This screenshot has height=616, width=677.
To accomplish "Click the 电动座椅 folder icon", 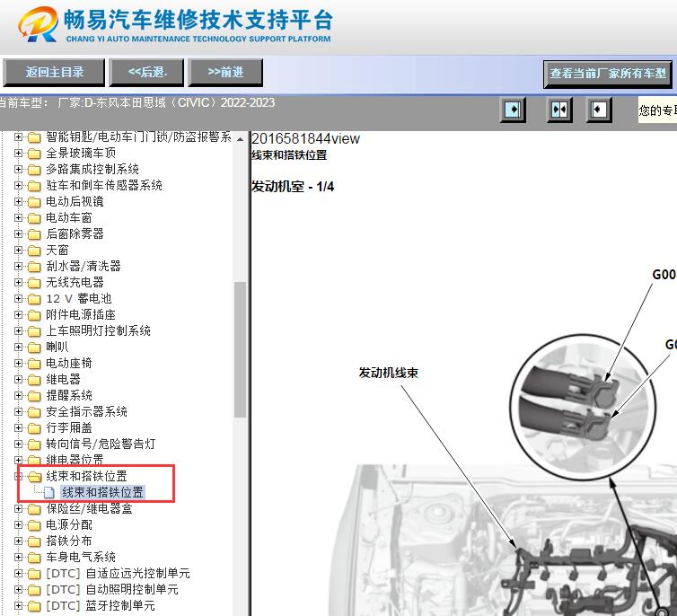I will coord(34,364).
